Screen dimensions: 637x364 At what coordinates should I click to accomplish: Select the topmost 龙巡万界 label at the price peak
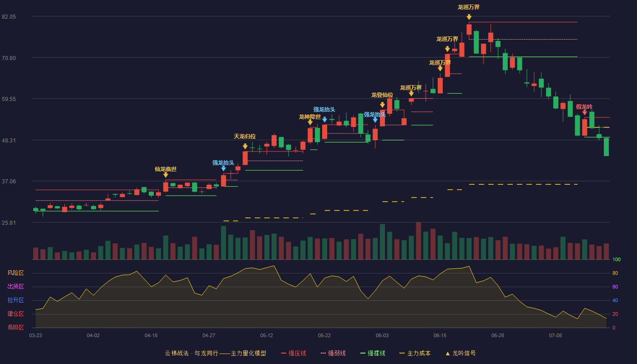pyautogui.click(x=469, y=7)
